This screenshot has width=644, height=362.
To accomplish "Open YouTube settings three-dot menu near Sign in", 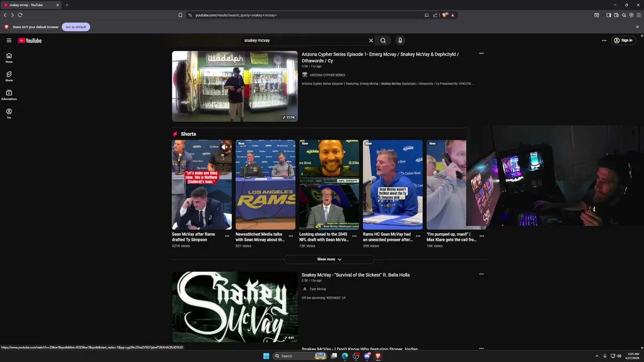I will click(604, 40).
